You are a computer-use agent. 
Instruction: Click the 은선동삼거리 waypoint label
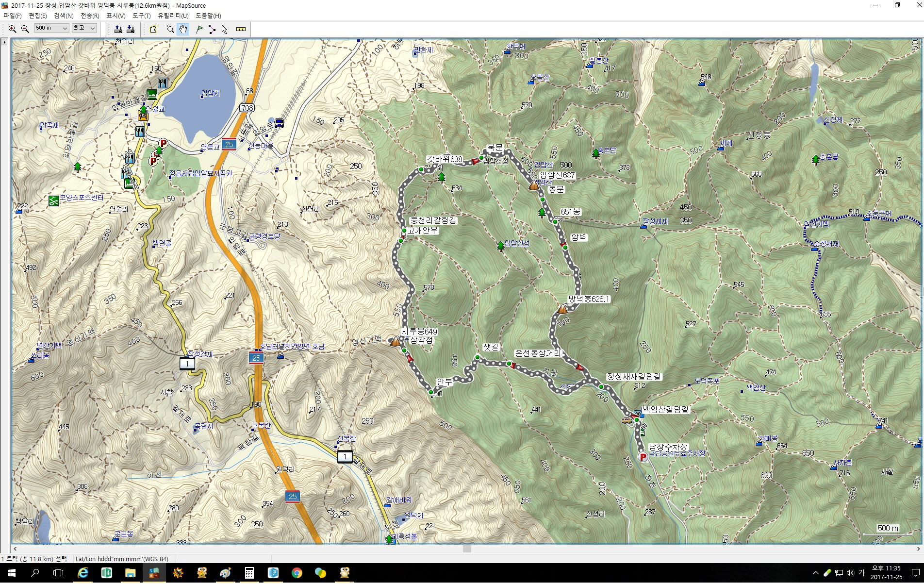[x=538, y=353]
